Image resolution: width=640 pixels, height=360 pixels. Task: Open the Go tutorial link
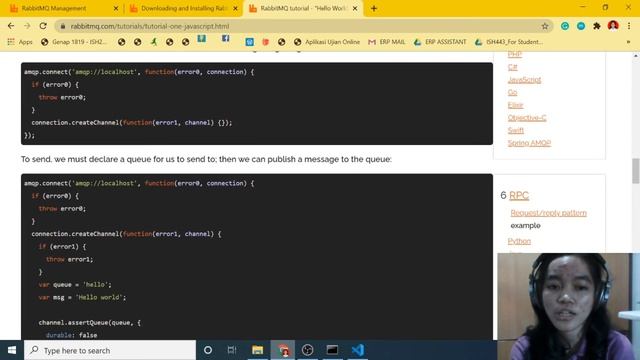(512, 92)
